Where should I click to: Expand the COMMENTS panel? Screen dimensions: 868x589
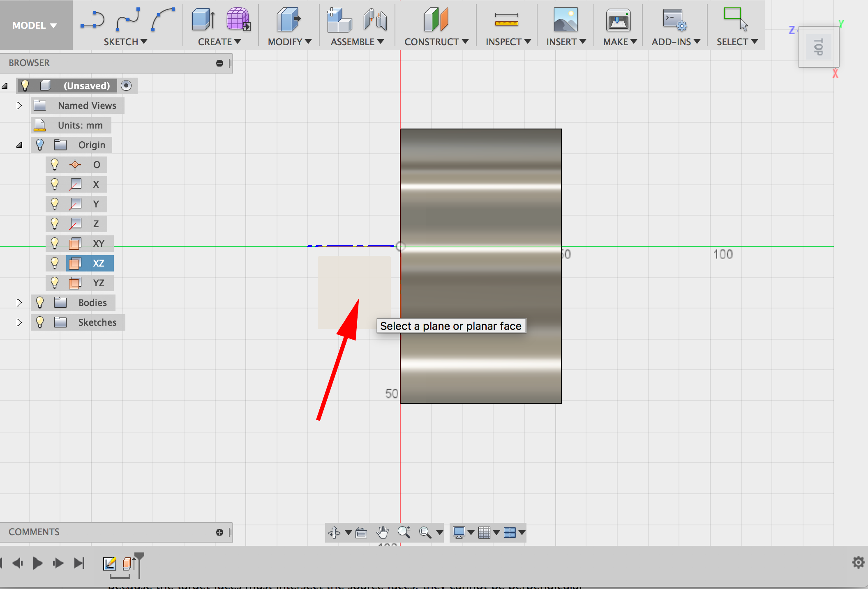tap(219, 532)
